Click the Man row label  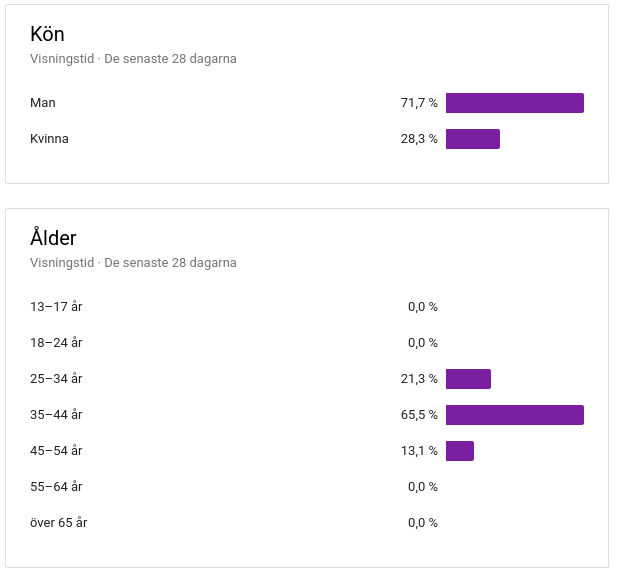click(x=43, y=103)
